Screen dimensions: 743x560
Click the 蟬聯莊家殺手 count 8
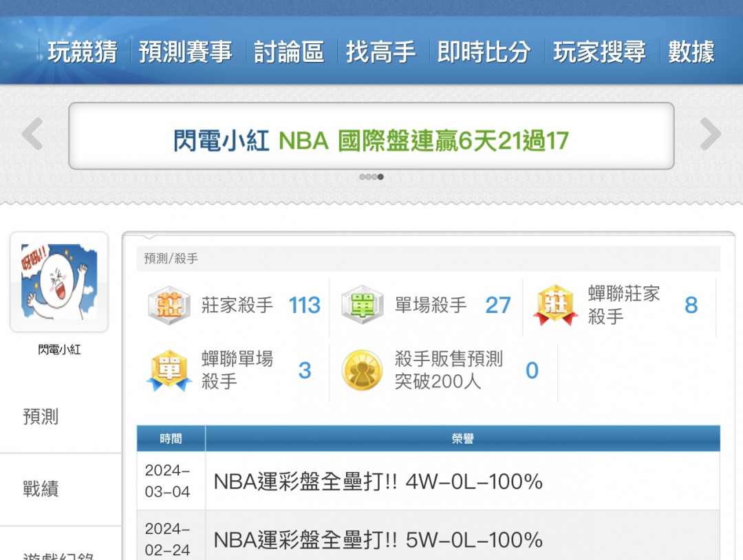[691, 305]
